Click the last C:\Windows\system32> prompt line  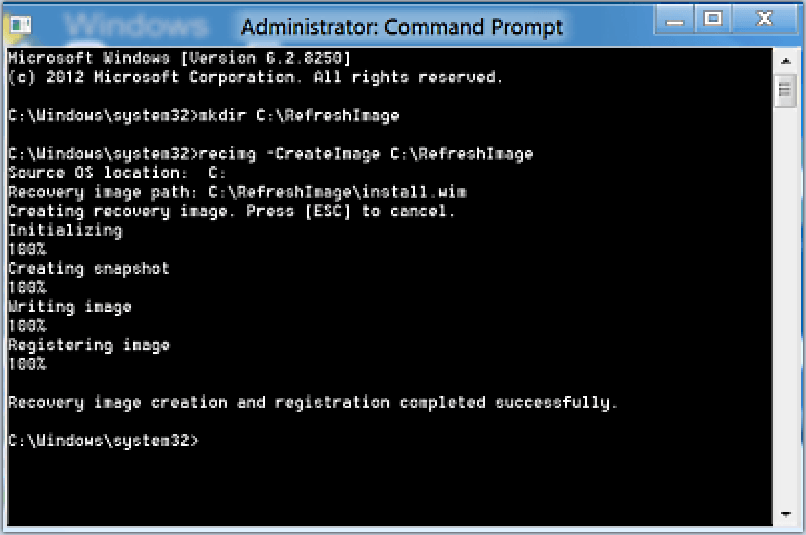[x=104, y=441]
